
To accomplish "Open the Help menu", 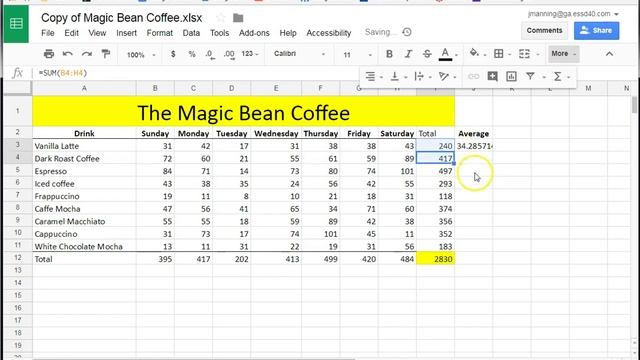I will (288, 33).
